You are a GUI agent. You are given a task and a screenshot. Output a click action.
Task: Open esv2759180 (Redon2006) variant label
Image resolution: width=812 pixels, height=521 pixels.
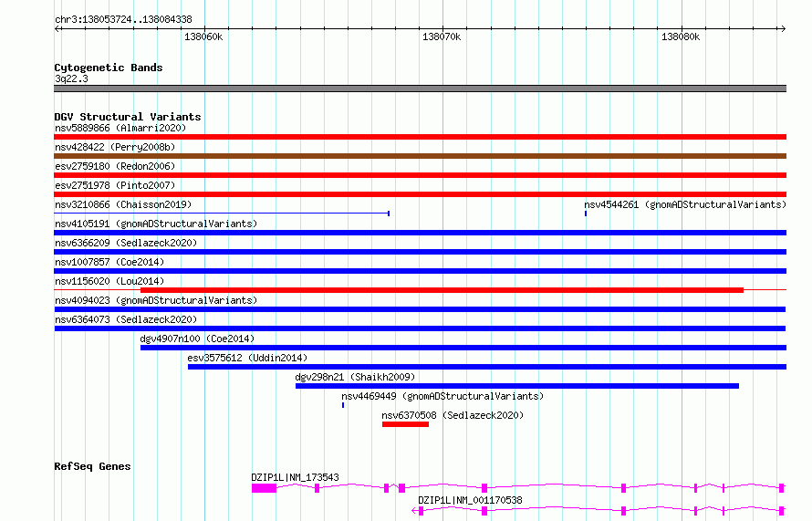(x=115, y=166)
